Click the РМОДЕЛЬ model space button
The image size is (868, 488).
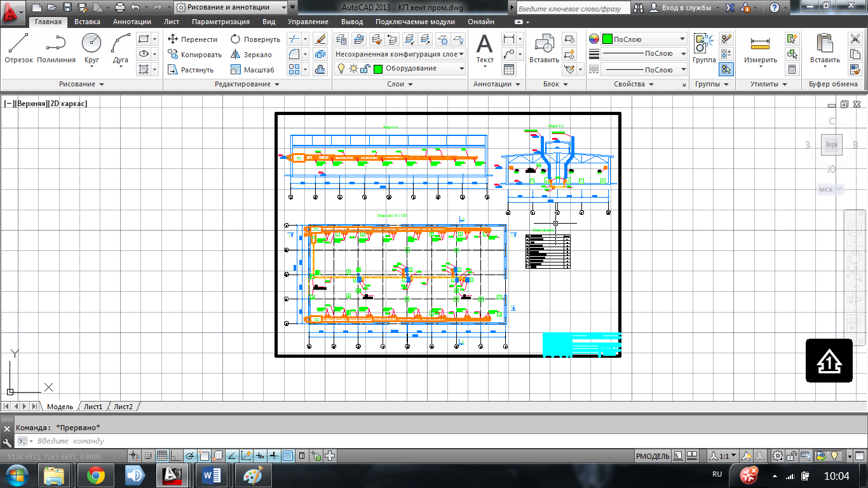(x=653, y=456)
